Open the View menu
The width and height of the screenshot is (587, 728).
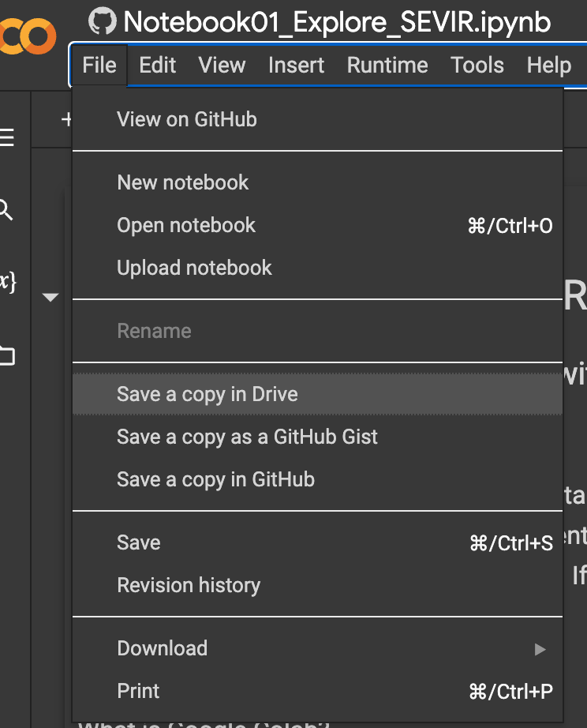coord(222,65)
